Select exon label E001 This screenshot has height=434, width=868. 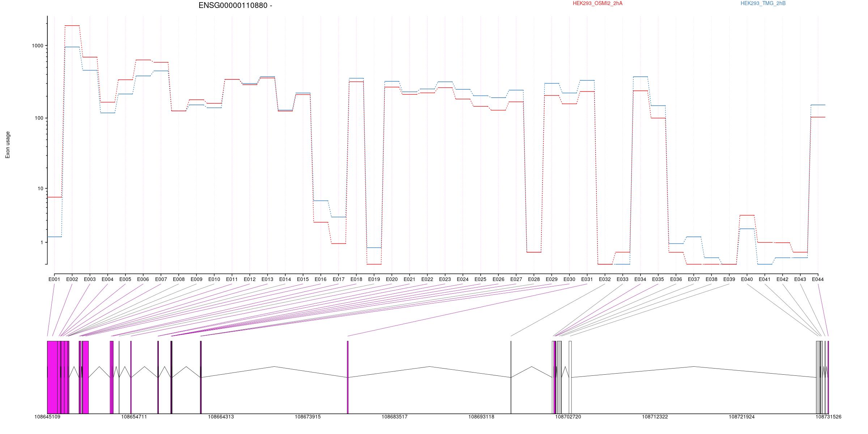[54, 279]
